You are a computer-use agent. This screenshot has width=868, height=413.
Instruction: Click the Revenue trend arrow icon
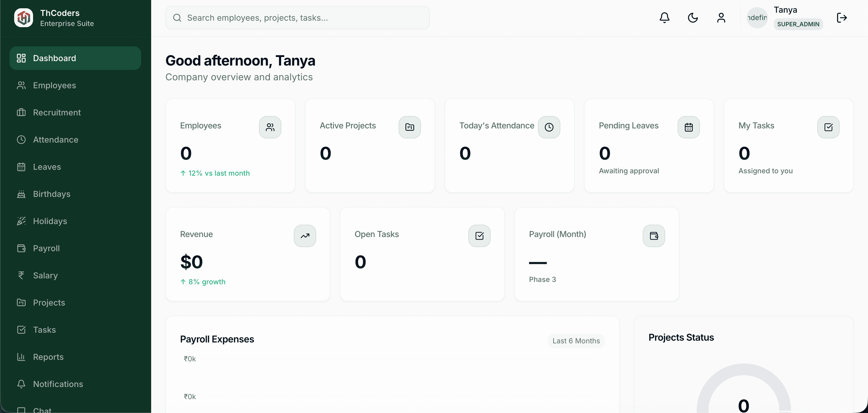pyautogui.click(x=305, y=236)
